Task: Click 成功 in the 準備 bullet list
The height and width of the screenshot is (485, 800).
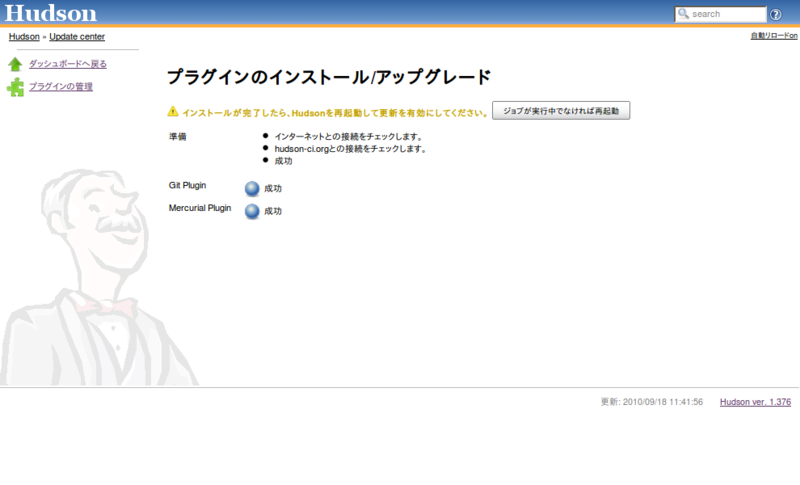Action: [x=283, y=161]
